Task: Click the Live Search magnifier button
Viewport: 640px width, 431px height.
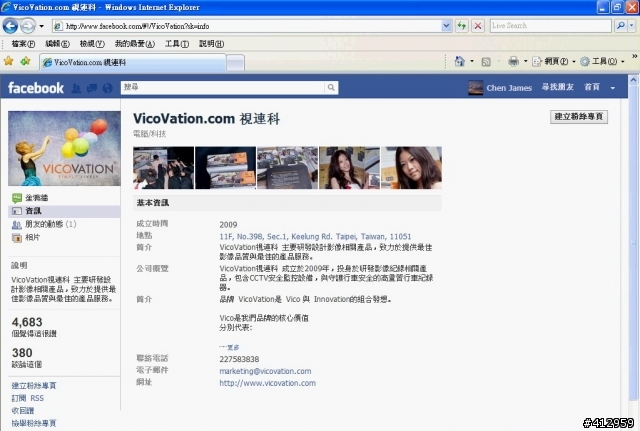Action: (x=620, y=26)
